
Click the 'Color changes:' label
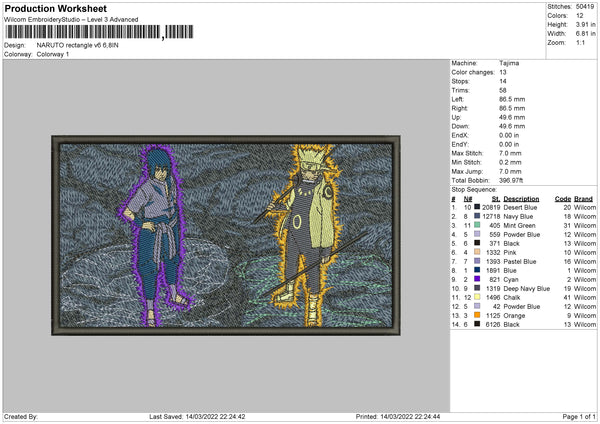[x=473, y=72]
